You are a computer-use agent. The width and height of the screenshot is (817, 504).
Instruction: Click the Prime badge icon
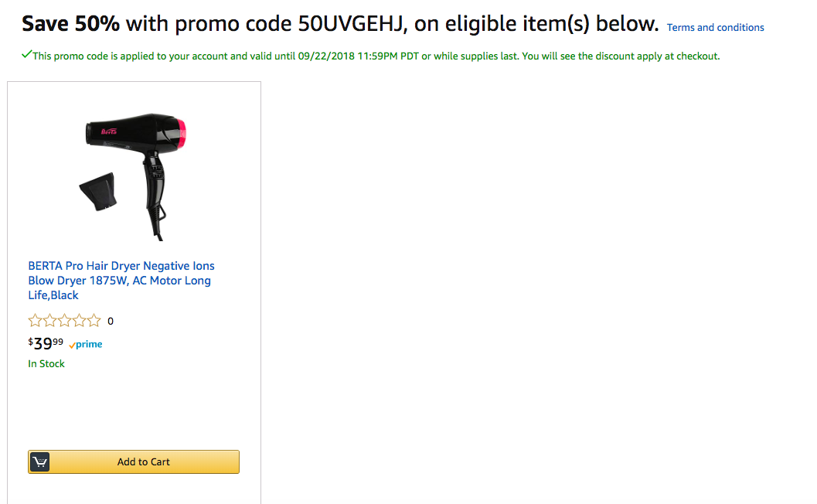coord(86,345)
